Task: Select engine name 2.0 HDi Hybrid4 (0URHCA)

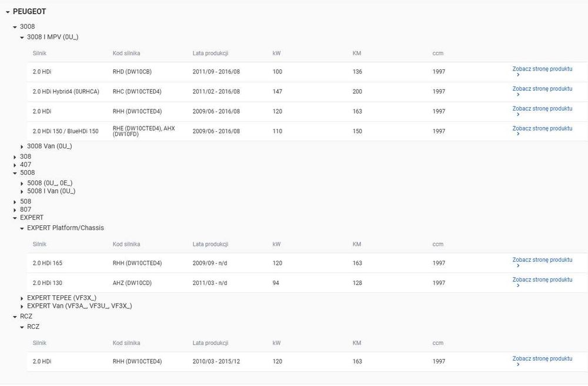Action: [x=66, y=92]
